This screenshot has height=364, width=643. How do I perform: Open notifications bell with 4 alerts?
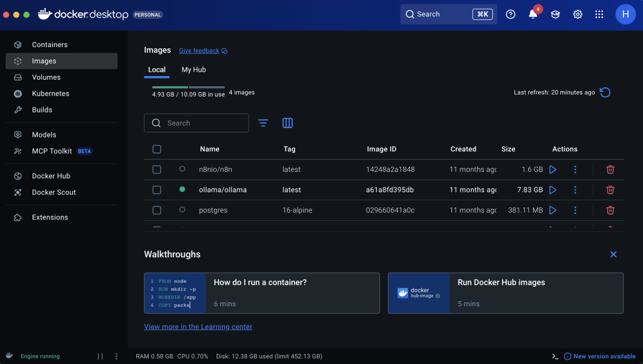(533, 14)
